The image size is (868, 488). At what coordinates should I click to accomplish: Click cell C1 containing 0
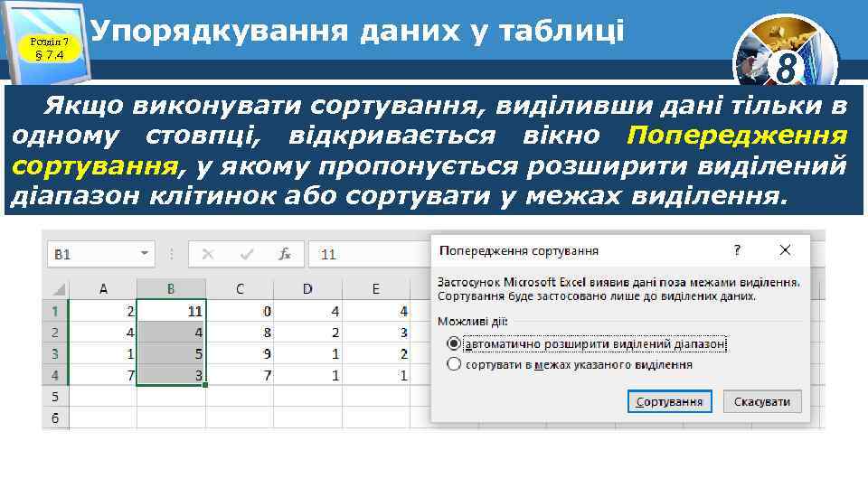240,311
